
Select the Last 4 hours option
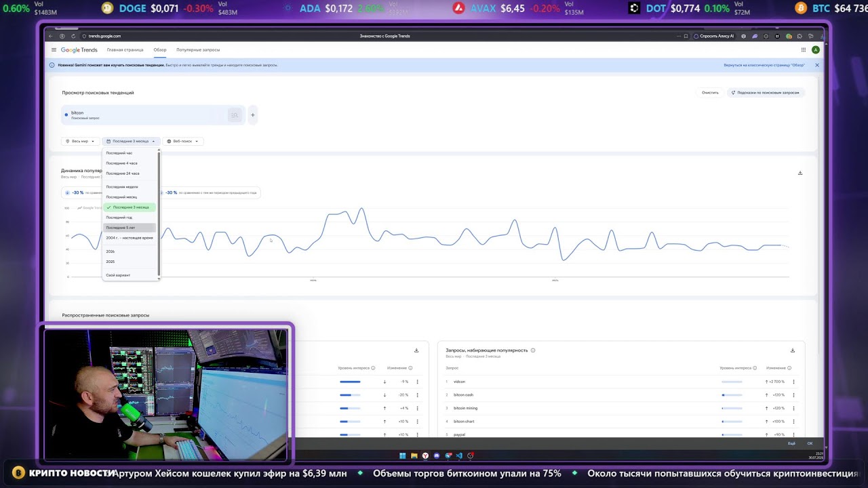pos(130,163)
